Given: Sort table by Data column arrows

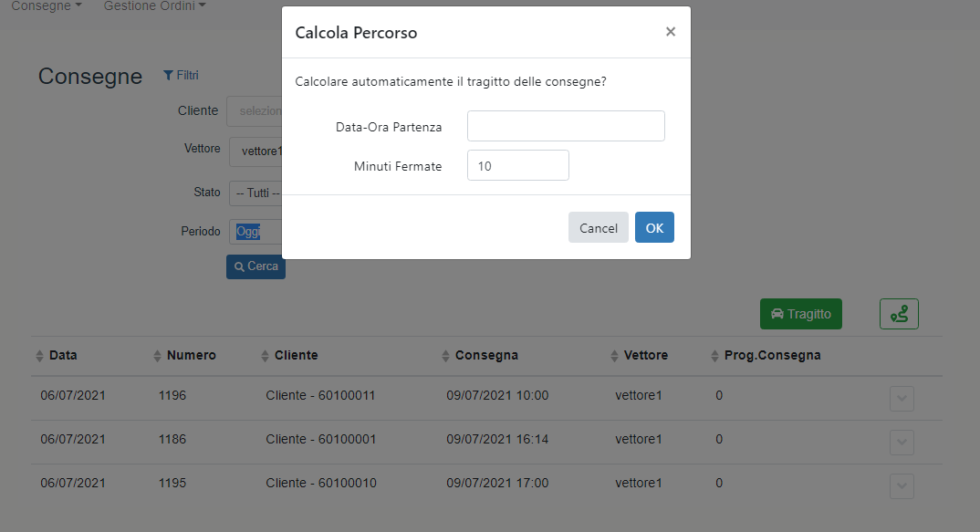Looking at the screenshot, I should pyautogui.click(x=39, y=356).
